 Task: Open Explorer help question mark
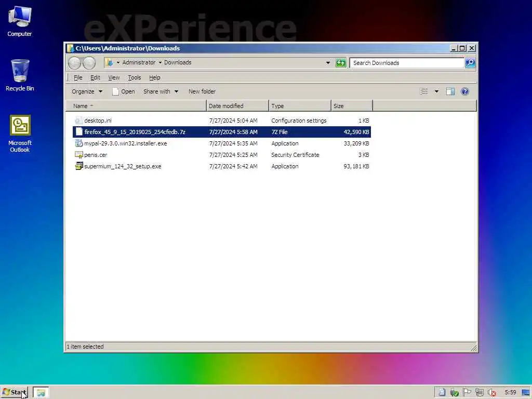point(465,91)
